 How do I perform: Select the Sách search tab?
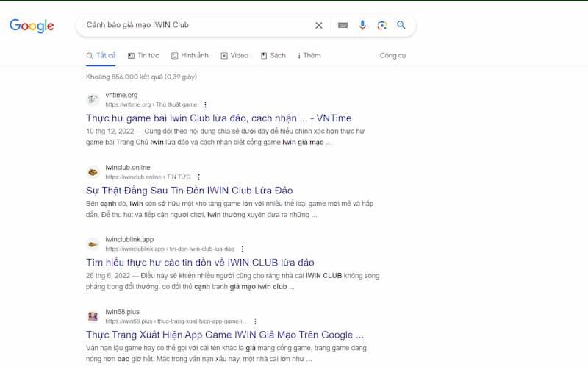tap(273, 55)
